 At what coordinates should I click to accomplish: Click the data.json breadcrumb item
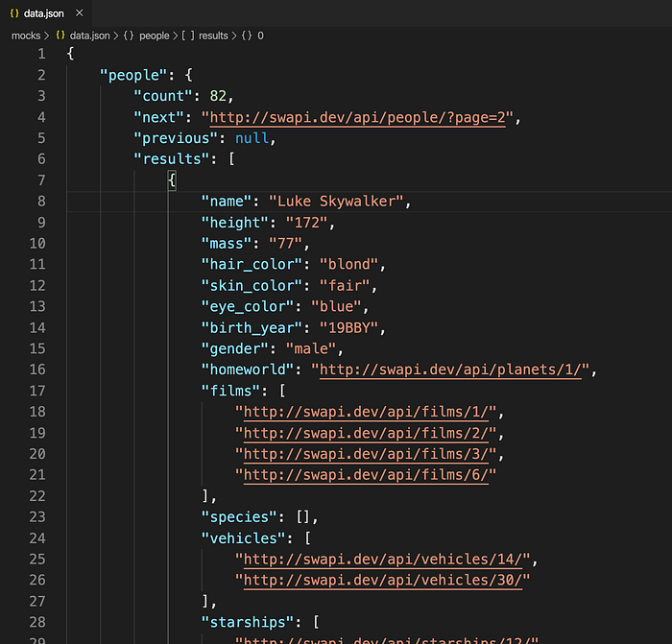[90, 36]
